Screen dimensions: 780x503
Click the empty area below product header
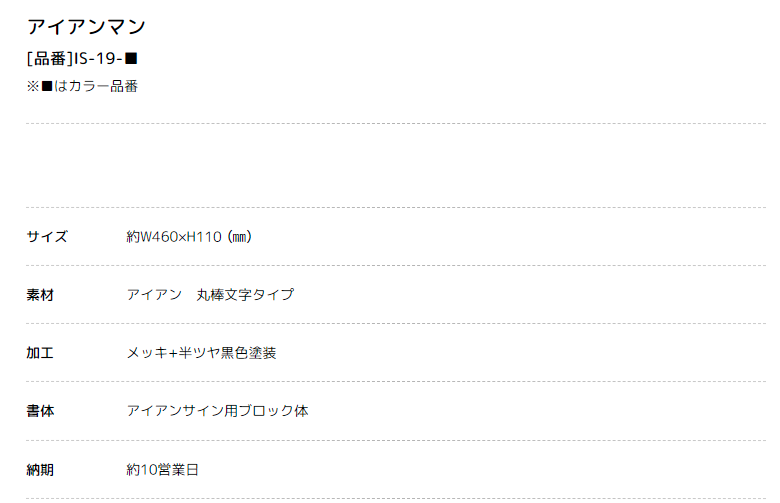pos(396,165)
